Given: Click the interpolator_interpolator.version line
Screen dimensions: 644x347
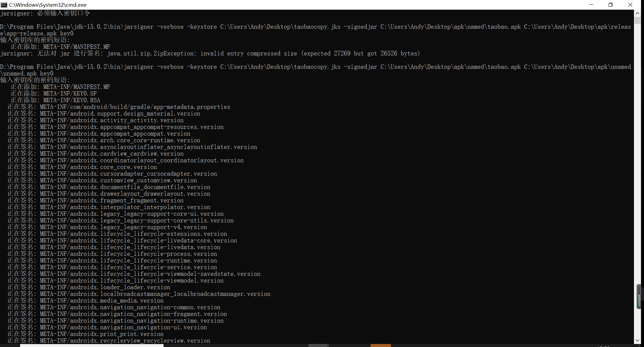Looking at the screenshot, I should (x=109, y=207).
